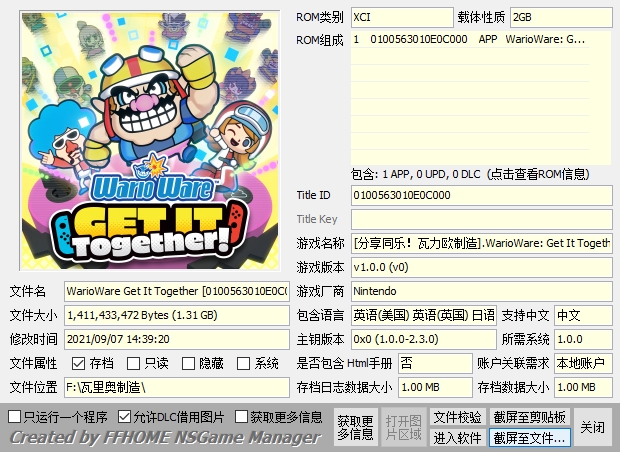
Task: Click the Title ID field
Action: coord(480,195)
